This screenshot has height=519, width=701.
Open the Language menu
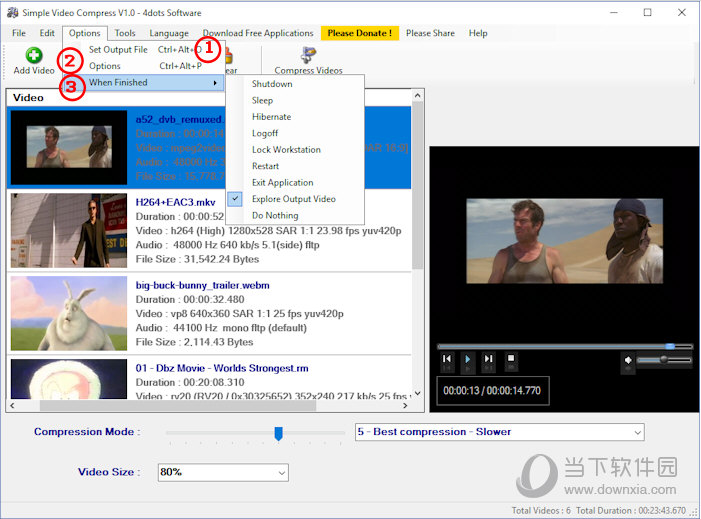(x=169, y=33)
